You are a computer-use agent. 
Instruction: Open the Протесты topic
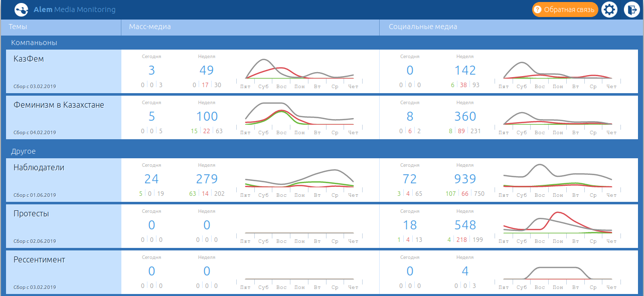click(31, 214)
